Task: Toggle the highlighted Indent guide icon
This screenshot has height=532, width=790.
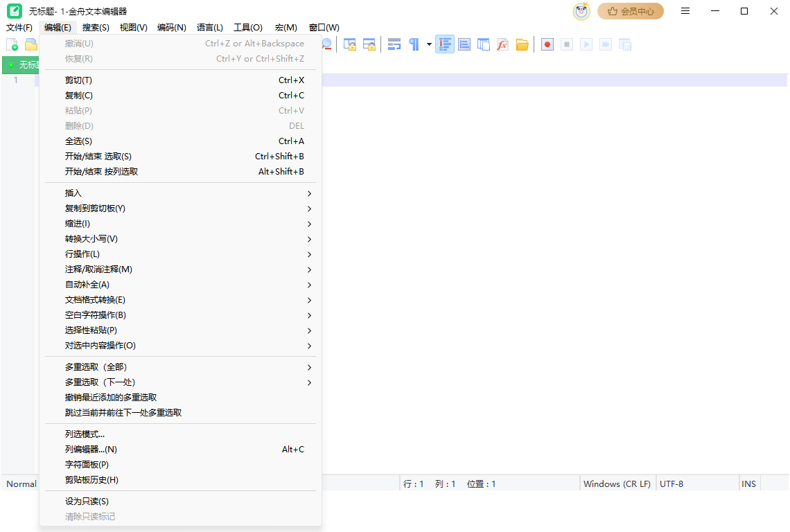Action: tap(445, 44)
